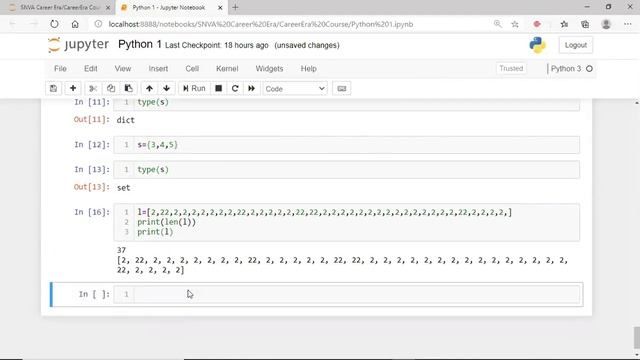
Task: Add page to favorites star icon
Action: 515,24
